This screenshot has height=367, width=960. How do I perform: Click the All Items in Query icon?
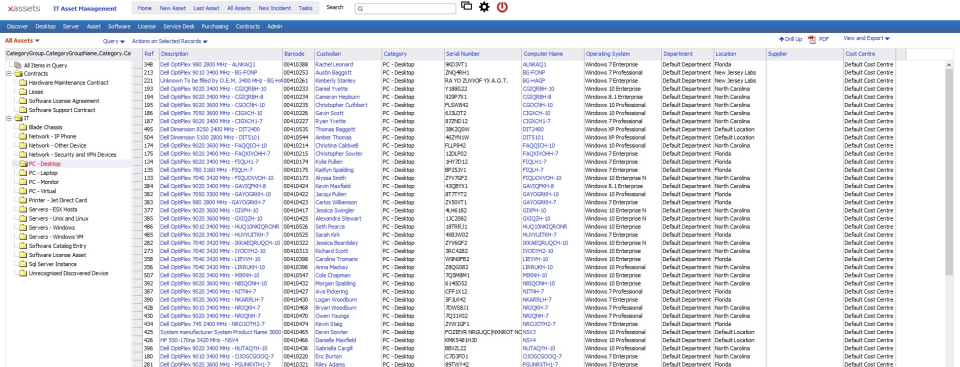(18, 65)
